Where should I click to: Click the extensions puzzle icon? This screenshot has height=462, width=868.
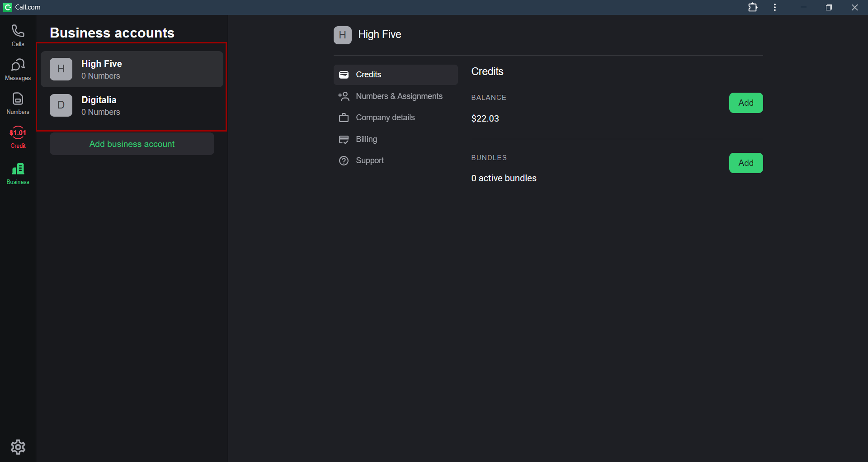tap(753, 7)
